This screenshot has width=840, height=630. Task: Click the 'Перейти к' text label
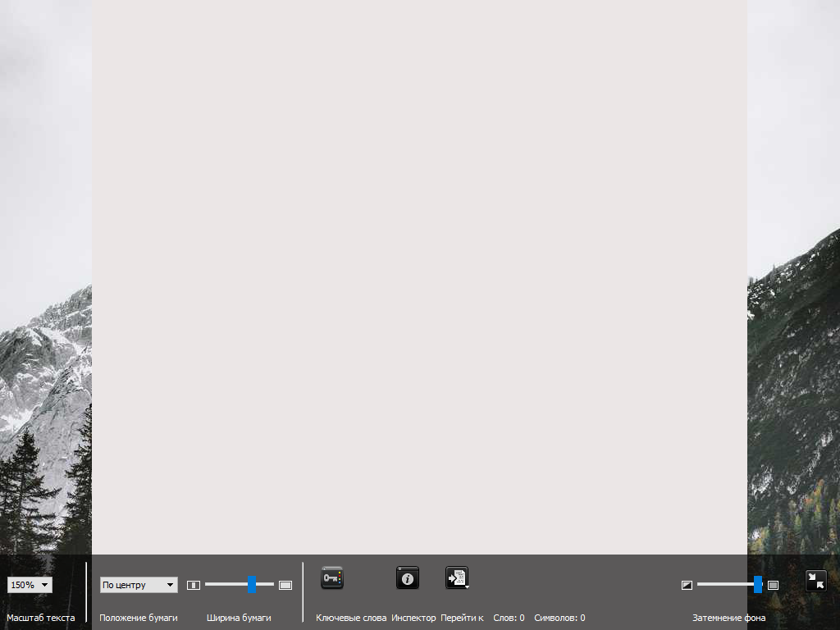coord(462,618)
